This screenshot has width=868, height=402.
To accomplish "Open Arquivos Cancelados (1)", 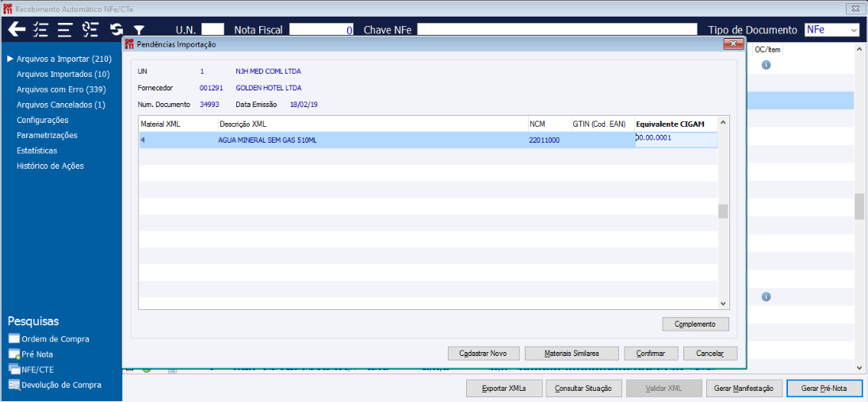I will 61,105.
